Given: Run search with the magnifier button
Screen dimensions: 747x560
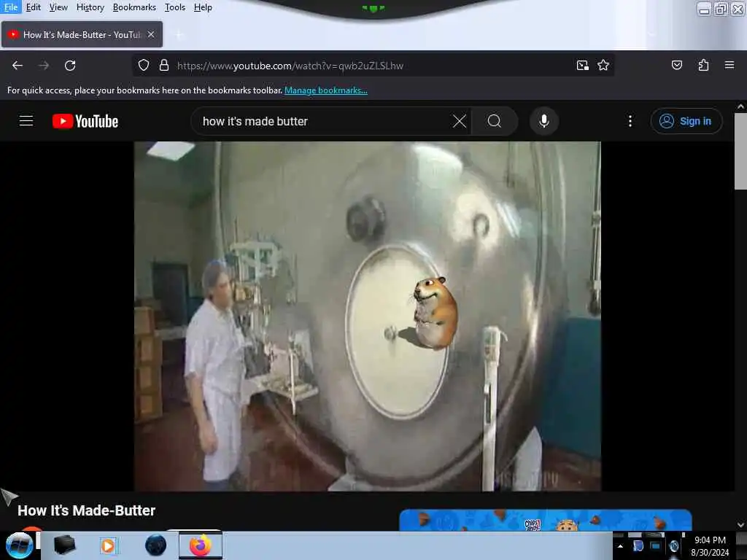Looking at the screenshot, I should [x=495, y=121].
